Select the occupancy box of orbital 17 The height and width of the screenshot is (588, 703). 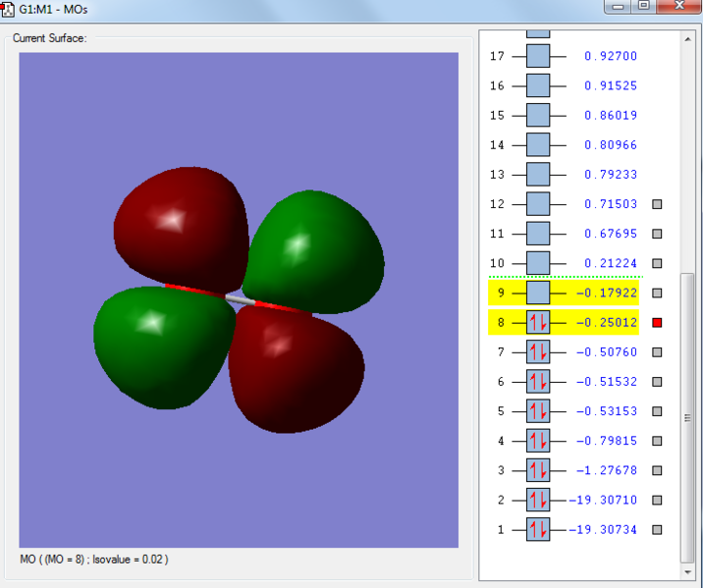coord(538,56)
